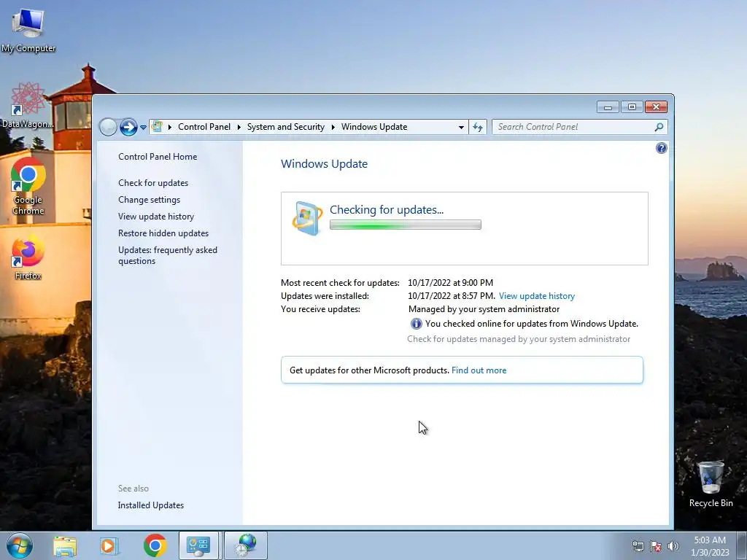Expand the arrow before Control Panel breadcrumb
747x560 pixels.
coord(169,127)
